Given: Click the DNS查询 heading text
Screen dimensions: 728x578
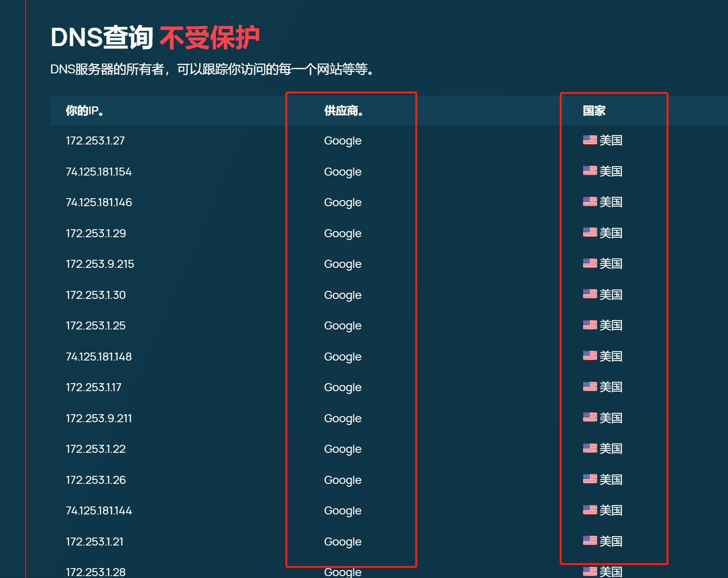Looking at the screenshot, I should click(102, 38).
